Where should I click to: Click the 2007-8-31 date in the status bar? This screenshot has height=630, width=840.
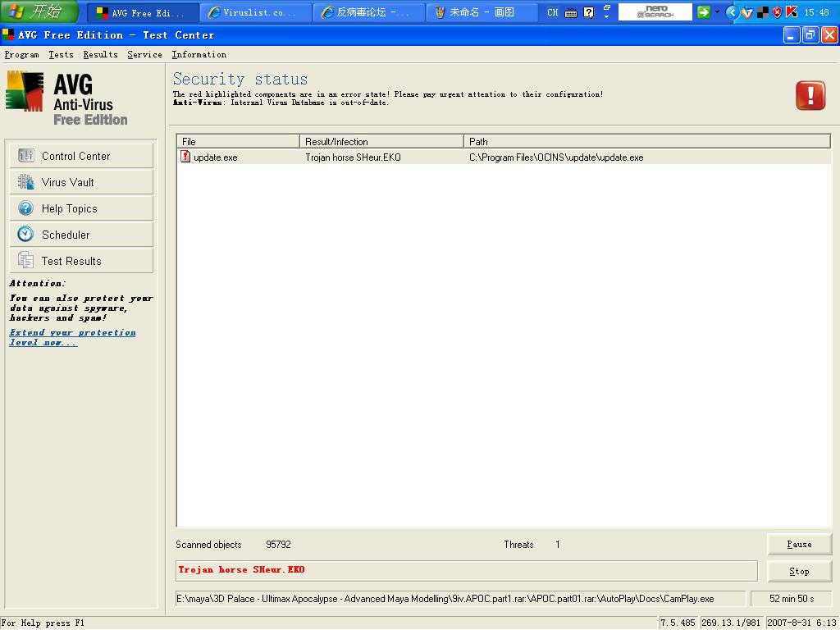click(801, 623)
